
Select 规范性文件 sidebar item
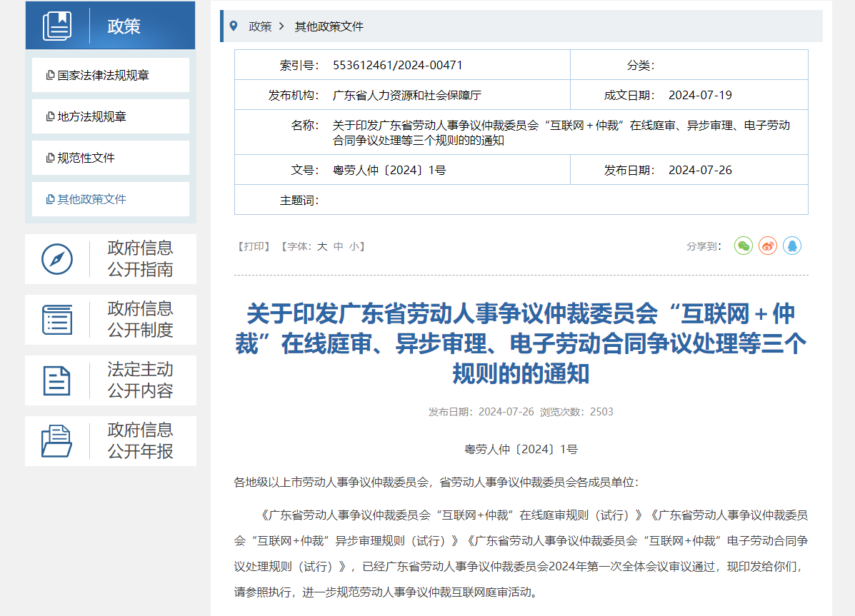tap(111, 158)
